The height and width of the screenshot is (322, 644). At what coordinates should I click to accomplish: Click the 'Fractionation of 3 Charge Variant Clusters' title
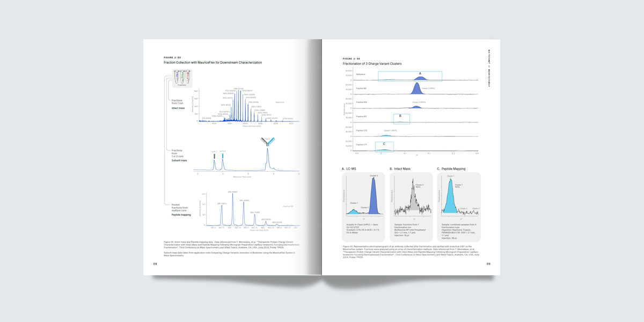[372, 64]
